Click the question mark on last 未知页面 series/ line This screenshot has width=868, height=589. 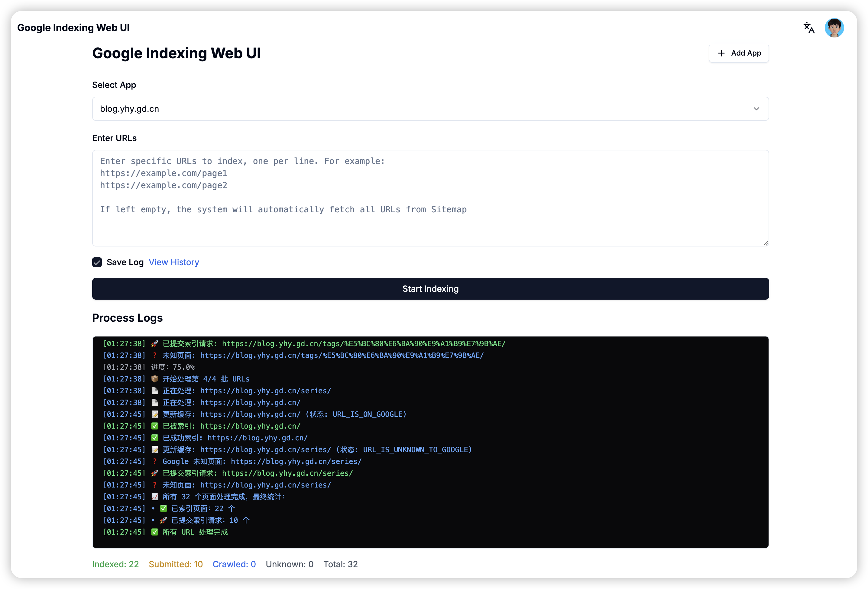pos(155,485)
